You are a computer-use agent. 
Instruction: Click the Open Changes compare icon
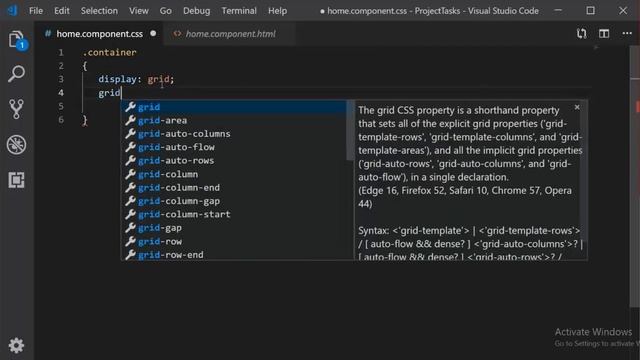click(x=582, y=34)
